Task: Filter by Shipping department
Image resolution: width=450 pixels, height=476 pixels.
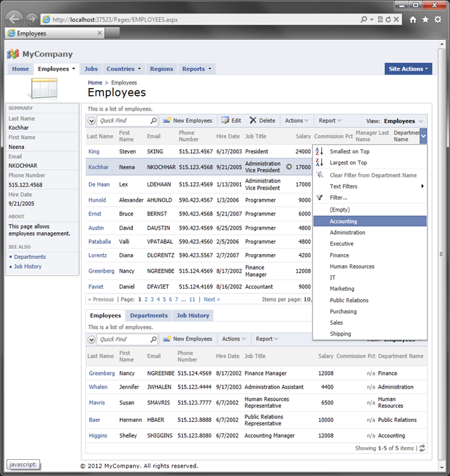Action: click(370, 334)
